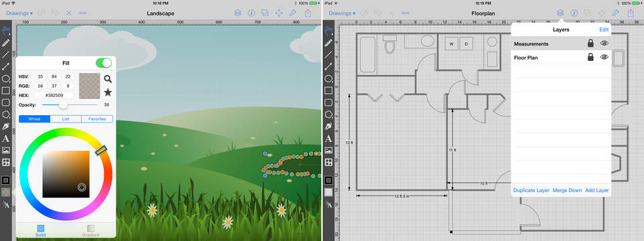Open the Drawings dropdown in Floorplan window

pyautogui.click(x=342, y=13)
